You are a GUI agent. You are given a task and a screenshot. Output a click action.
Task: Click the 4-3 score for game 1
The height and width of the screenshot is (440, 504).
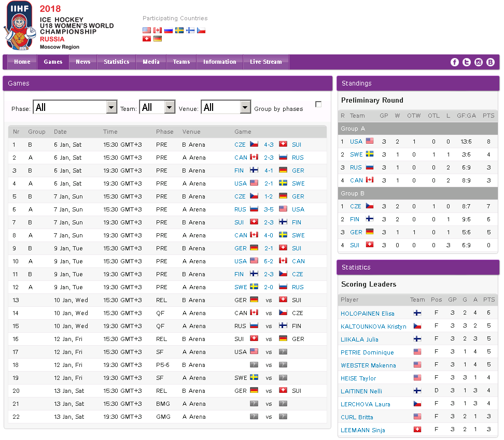[269, 145]
